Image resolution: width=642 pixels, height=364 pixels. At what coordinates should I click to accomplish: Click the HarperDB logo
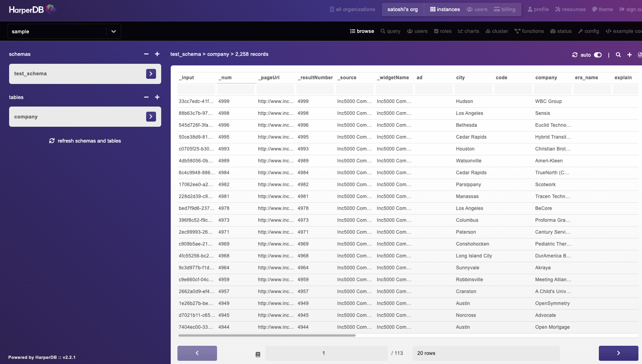(x=32, y=10)
